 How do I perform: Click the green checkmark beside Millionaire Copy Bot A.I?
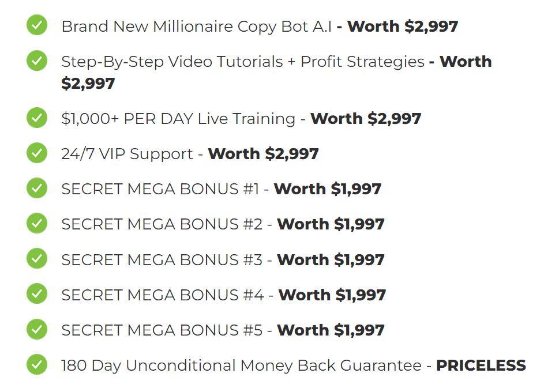tap(37, 25)
